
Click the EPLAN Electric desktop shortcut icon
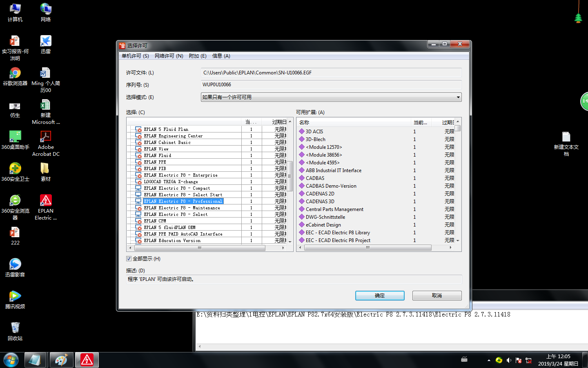point(45,200)
